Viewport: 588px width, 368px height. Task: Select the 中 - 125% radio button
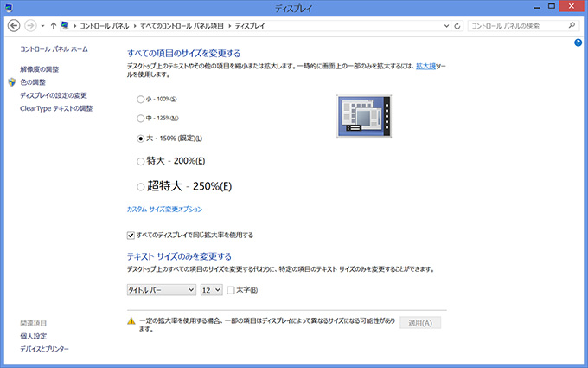[140, 119]
